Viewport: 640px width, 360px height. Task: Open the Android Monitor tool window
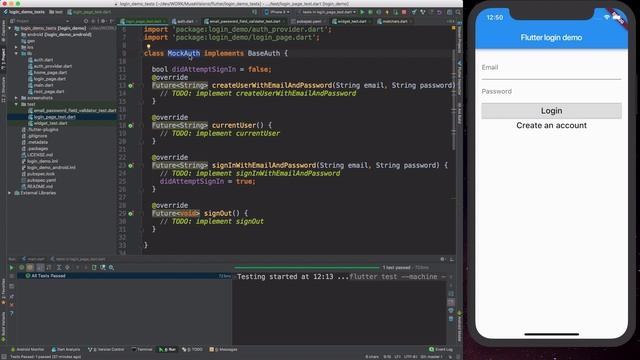click(27, 350)
